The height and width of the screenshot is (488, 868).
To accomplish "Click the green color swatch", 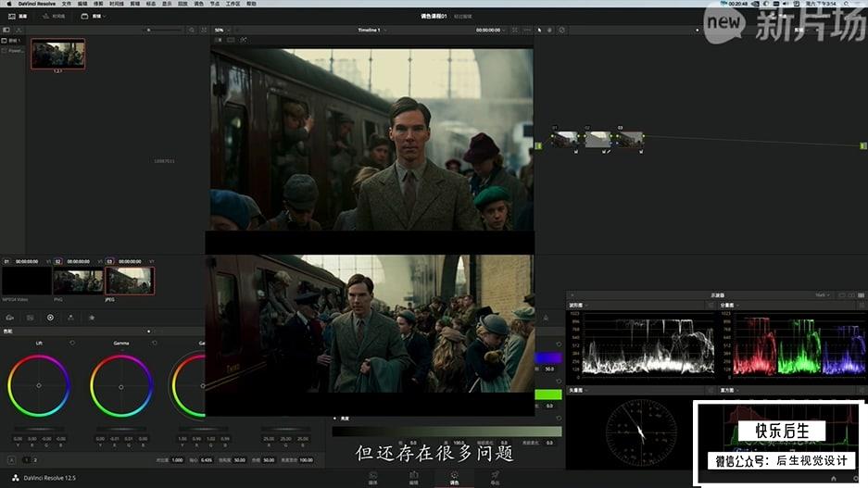I will point(548,394).
